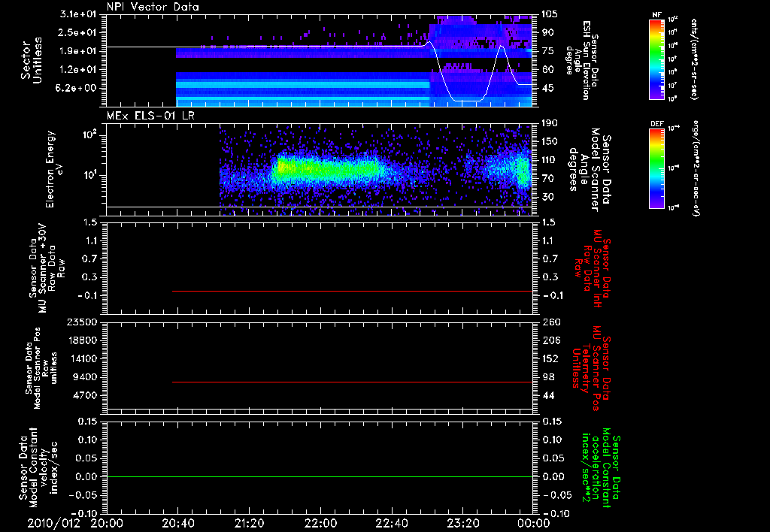This screenshot has width=770, height=532.
Task: Click the '21:20' time axis label
Action: click(249, 523)
